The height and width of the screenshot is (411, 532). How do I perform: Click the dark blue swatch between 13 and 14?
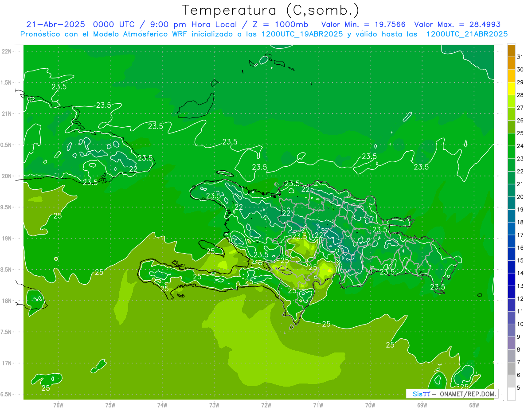pos(511,280)
